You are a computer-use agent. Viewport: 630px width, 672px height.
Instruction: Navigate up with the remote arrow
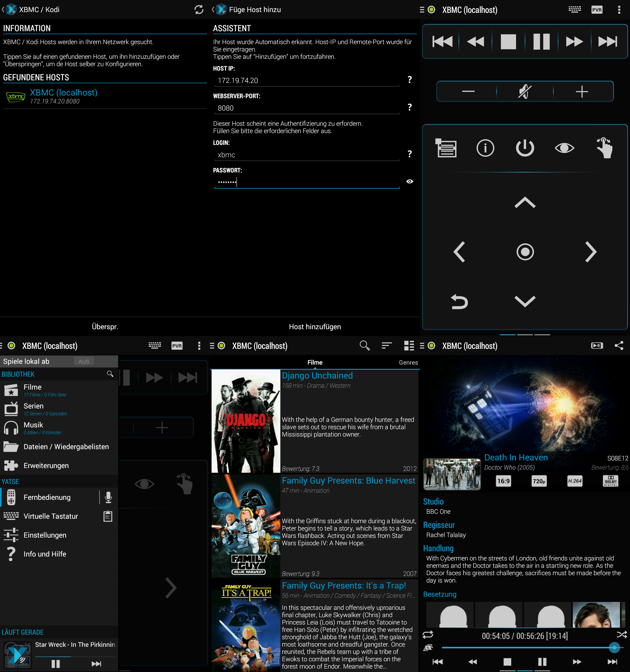pos(525,202)
